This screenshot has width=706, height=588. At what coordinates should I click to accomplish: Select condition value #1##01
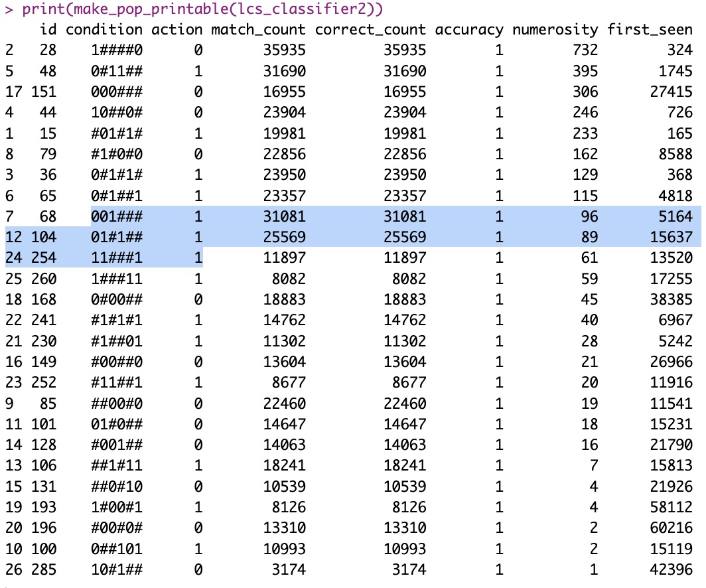coord(117,341)
